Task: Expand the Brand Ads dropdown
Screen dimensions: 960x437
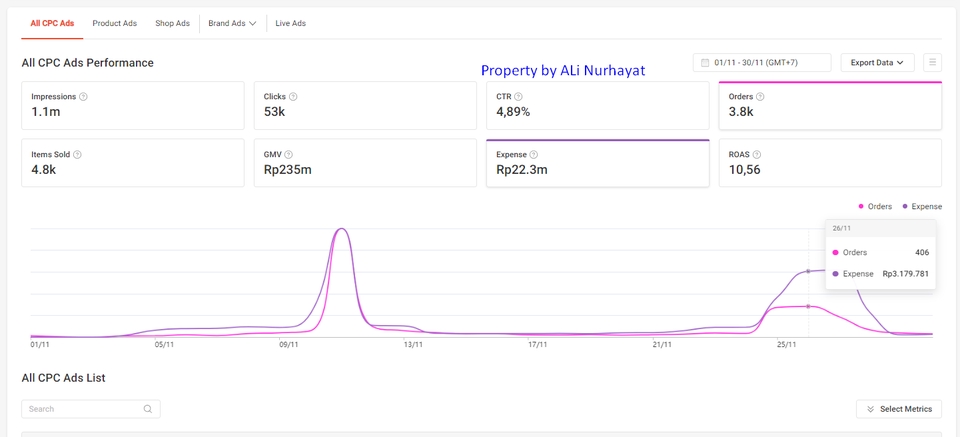Action: pyautogui.click(x=232, y=23)
